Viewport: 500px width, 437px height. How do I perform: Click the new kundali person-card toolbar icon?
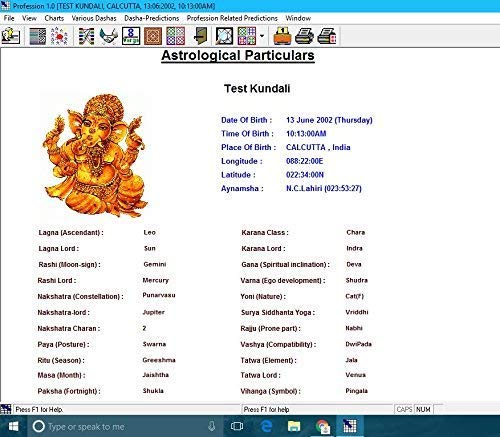coord(11,36)
